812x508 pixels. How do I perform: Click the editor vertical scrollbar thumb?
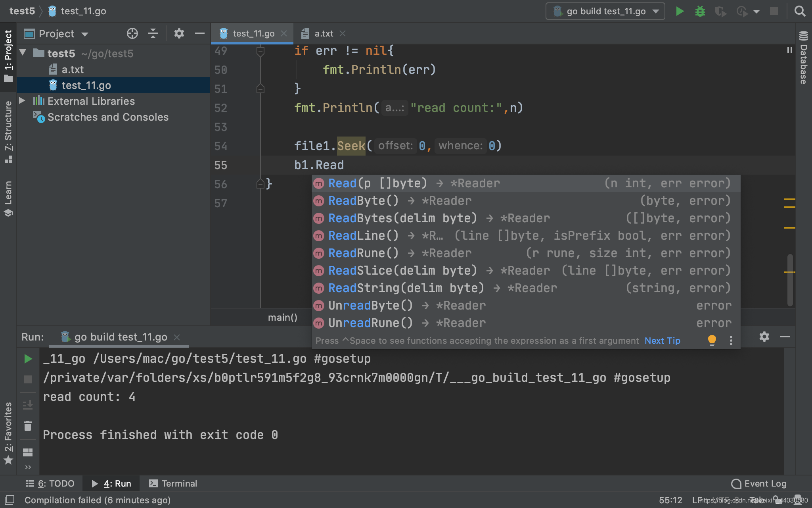[x=790, y=280]
